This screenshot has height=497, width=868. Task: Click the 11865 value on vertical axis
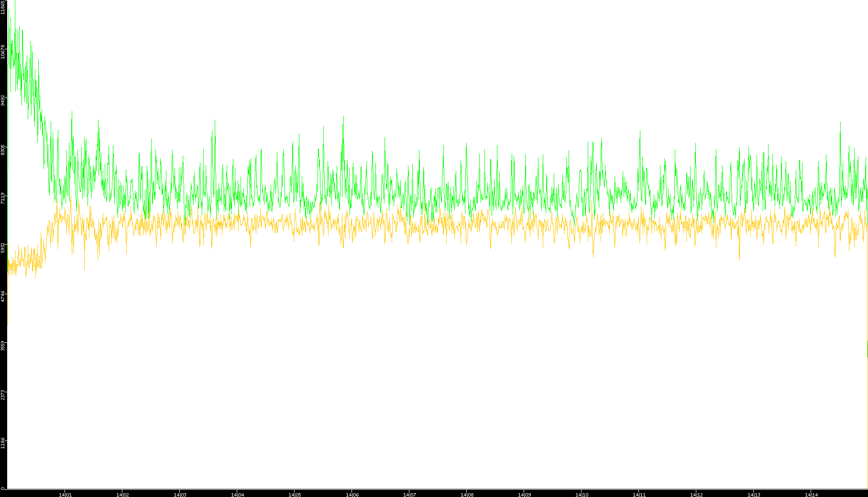click(3, 8)
